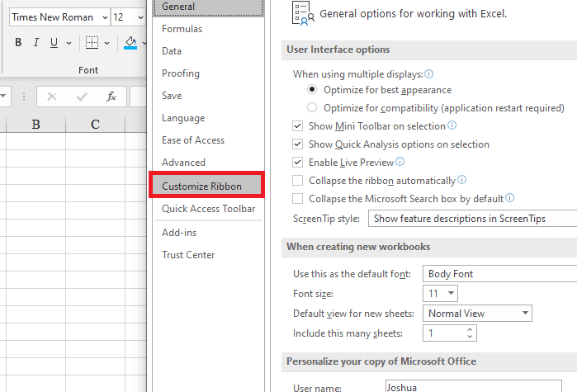
Task: Open the default font Body Font dropdown
Action: coord(499,274)
